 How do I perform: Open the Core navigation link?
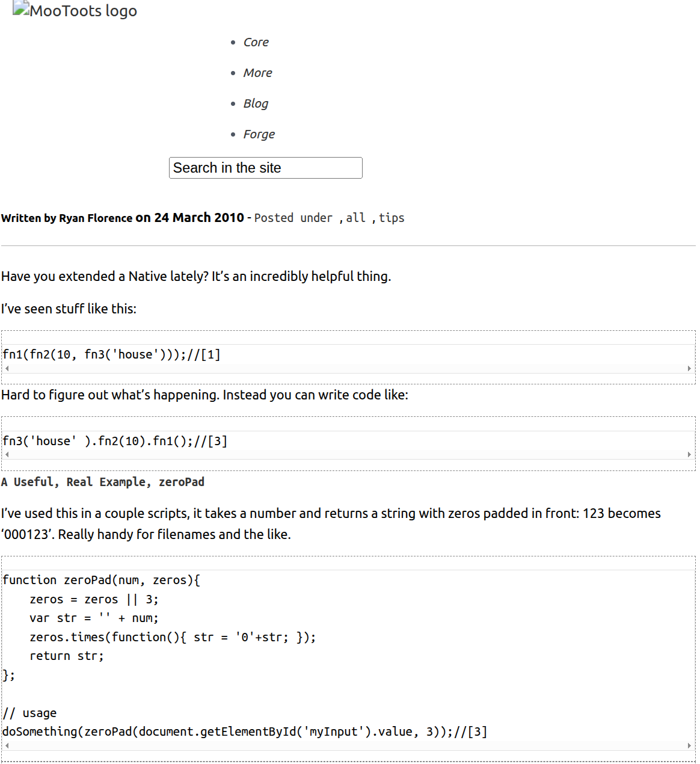(x=256, y=42)
